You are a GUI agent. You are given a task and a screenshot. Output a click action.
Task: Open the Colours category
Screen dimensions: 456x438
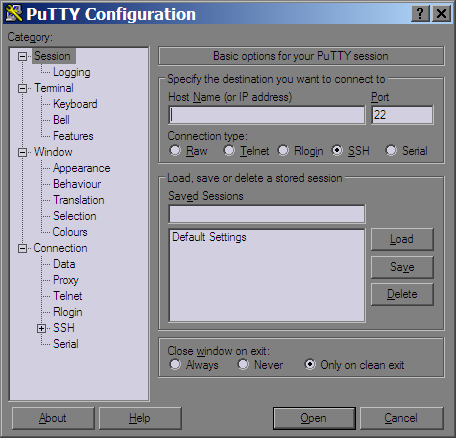point(70,232)
